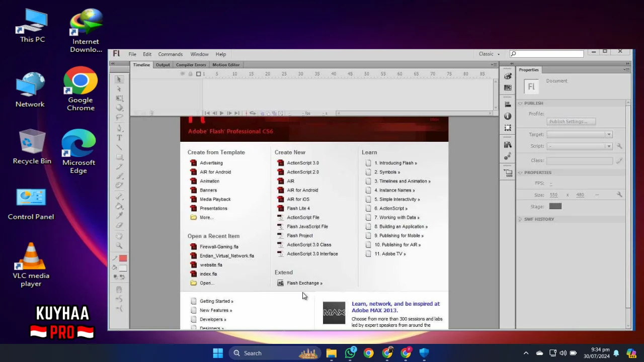Collapse the PROPERTIES section
This screenshot has height=362, width=644.
click(520, 172)
